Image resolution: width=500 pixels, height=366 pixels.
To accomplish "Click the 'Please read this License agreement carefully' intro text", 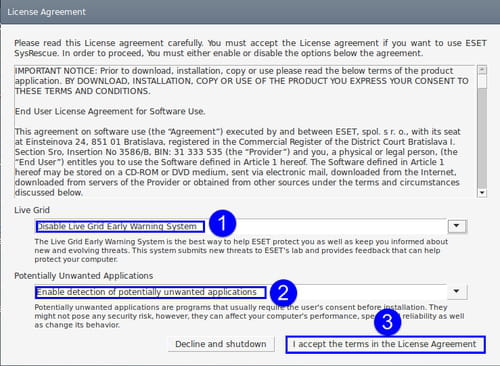I will (x=250, y=48).
